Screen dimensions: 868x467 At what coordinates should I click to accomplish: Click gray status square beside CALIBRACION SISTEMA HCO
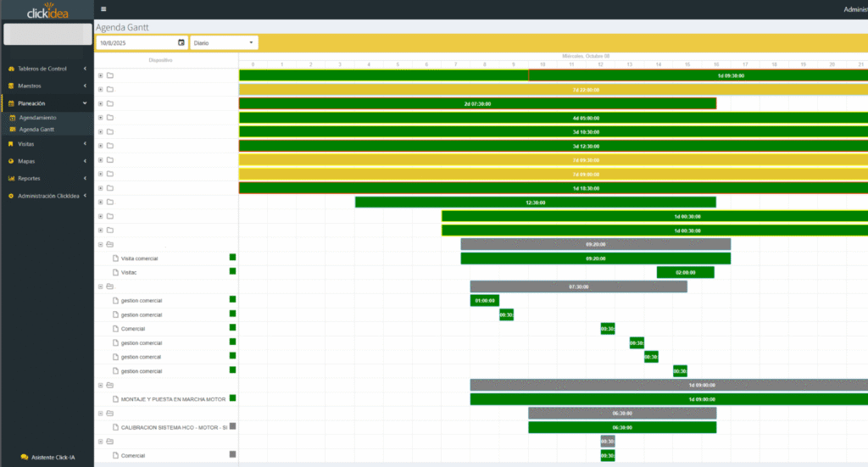[232, 426]
